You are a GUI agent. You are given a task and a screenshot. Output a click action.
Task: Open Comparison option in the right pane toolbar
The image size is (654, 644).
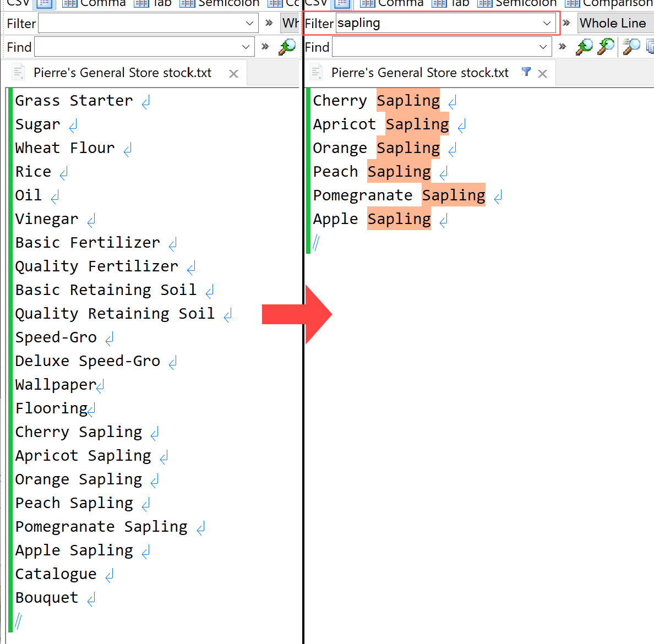click(609, 4)
